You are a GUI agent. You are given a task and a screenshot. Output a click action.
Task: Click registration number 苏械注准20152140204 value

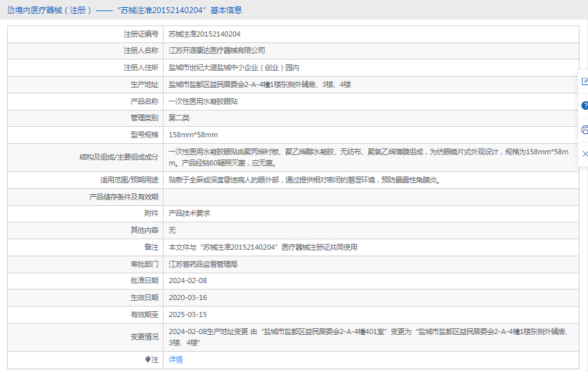[204, 34]
